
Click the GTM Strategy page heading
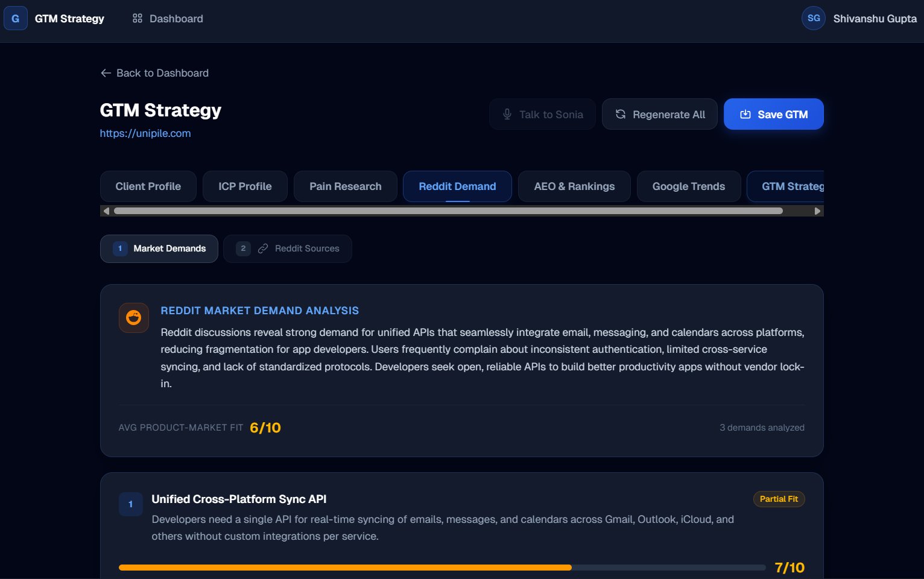click(x=160, y=110)
